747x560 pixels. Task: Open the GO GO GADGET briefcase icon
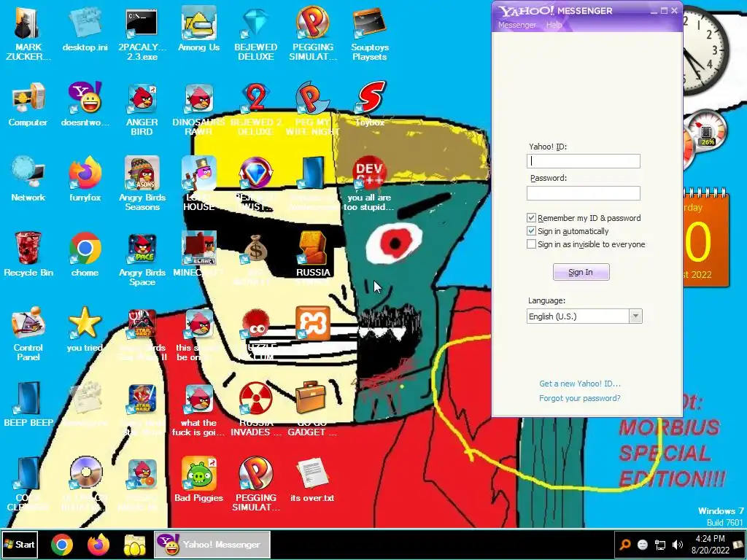click(312, 408)
